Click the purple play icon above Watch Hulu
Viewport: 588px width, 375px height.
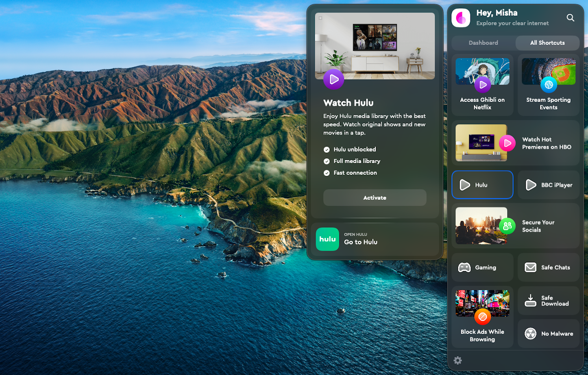(333, 79)
